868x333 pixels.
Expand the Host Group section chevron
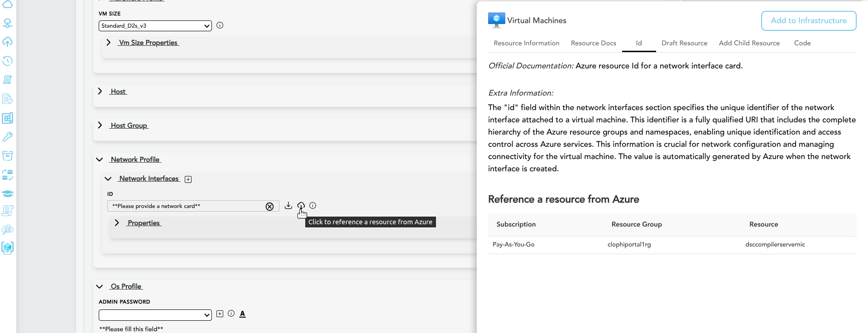pyautogui.click(x=100, y=125)
